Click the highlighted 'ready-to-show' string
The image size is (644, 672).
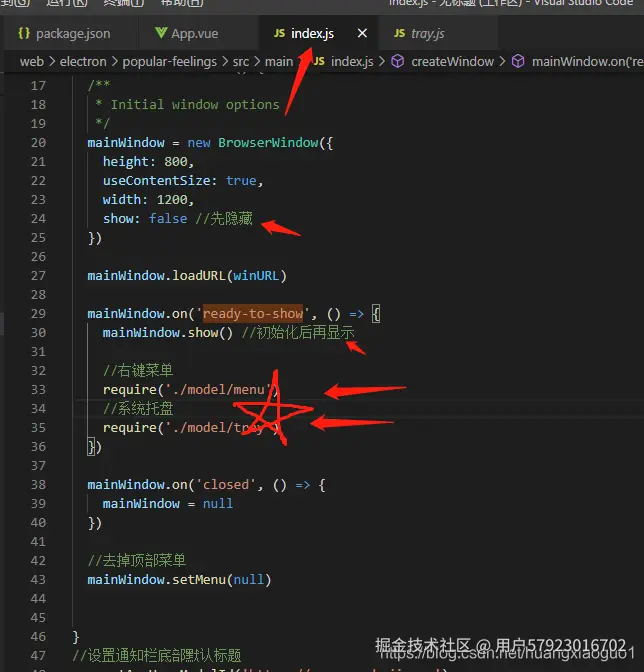(252, 314)
